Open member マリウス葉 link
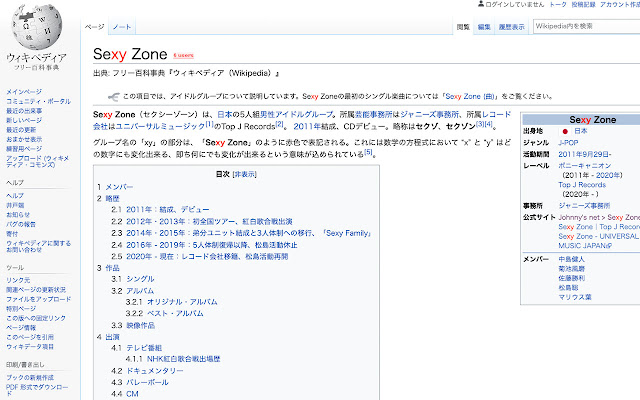The image size is (640, 400). 575,297
